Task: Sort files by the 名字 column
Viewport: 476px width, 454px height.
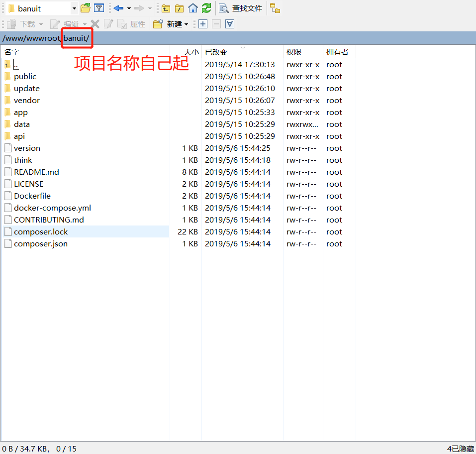Action: 12,52
